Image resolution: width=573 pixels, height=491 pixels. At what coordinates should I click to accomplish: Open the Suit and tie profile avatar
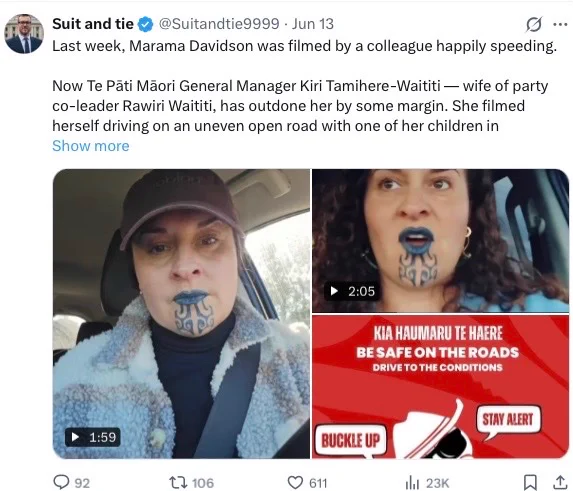[24, 34]
